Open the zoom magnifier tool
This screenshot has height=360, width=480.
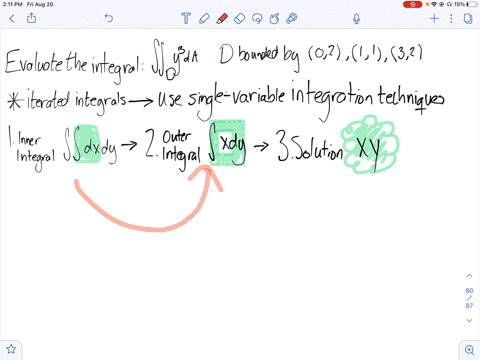click(469, 350)
